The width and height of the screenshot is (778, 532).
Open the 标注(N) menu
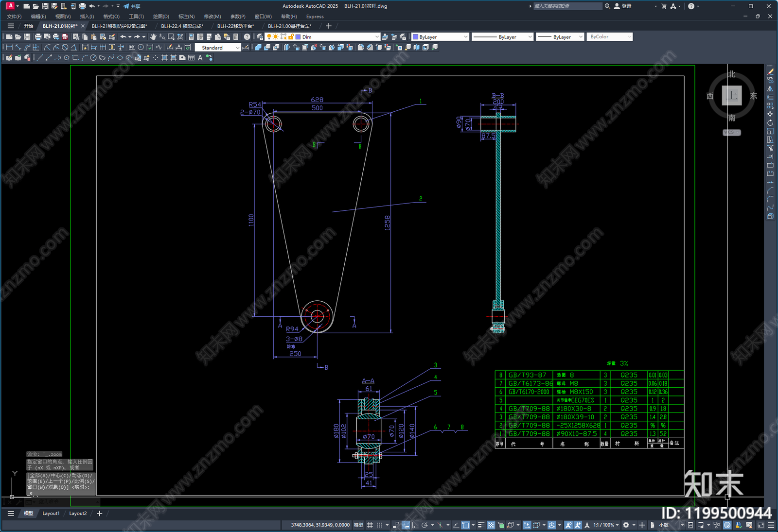point(186,17)
